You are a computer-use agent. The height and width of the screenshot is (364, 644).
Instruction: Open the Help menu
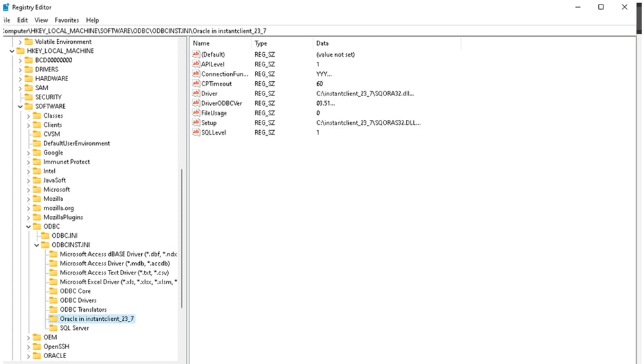tap(92, 20)
